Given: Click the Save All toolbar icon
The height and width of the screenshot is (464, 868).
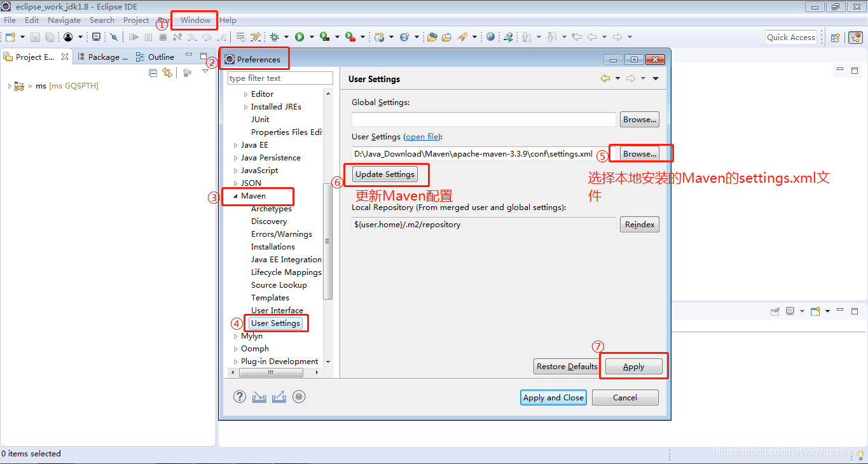Looking at the screenshot, I should click(50, 37).
